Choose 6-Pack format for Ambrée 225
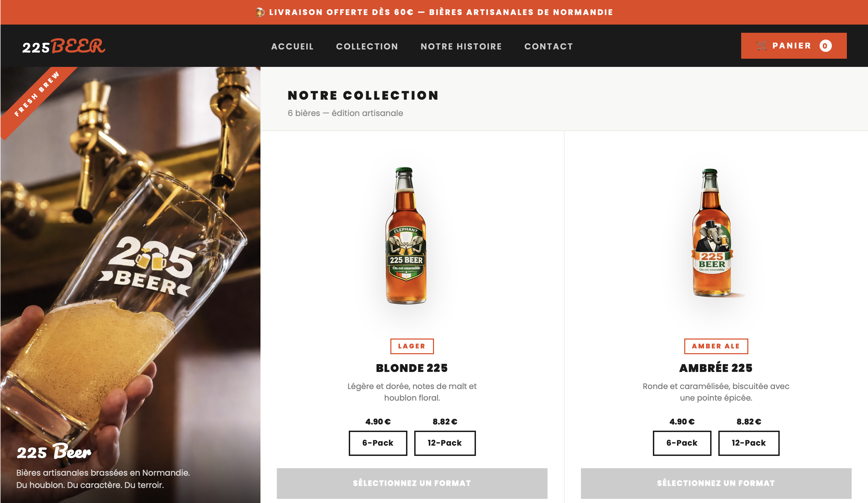 point(682,443)
